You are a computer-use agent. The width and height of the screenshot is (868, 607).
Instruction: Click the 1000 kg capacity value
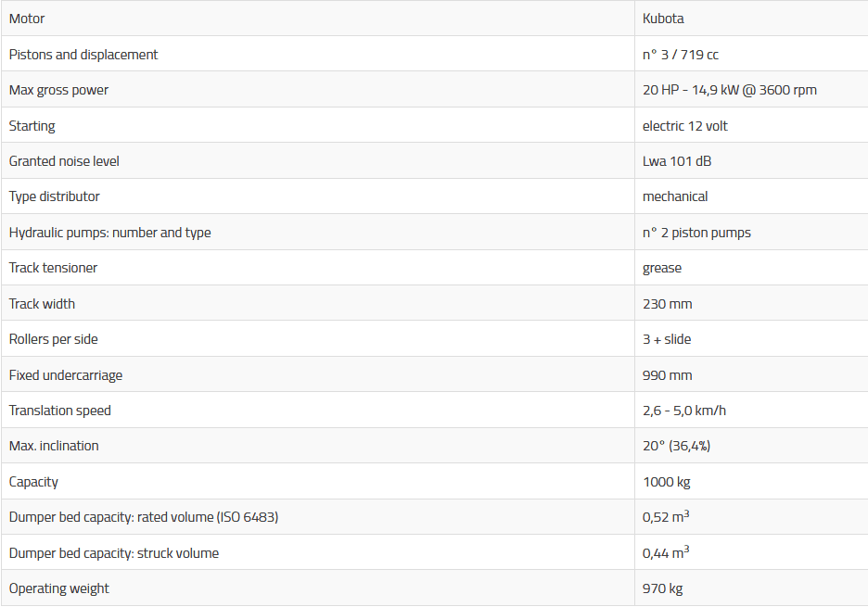[666, 482]
